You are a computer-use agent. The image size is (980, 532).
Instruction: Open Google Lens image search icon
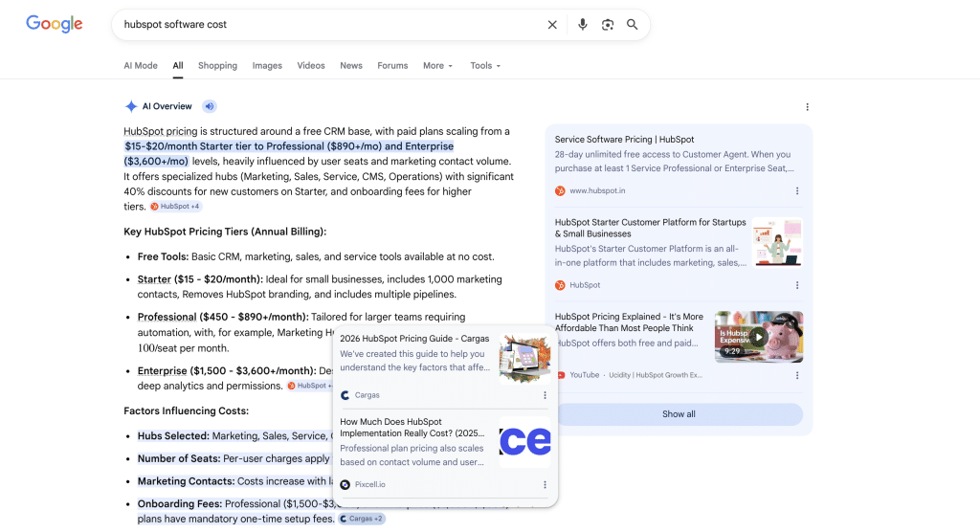607,24
